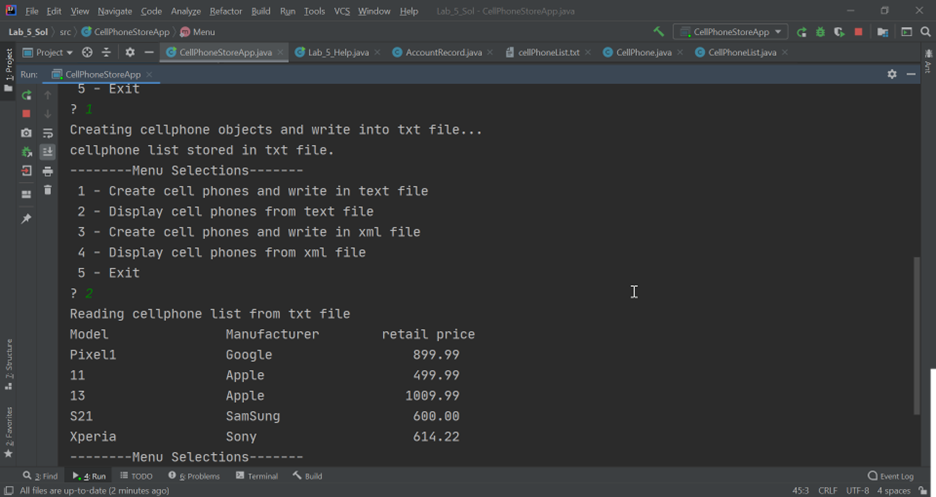Switch to Lab_5_Help.java tab
The height and width of the screenshot is (497, 936).
338,53
